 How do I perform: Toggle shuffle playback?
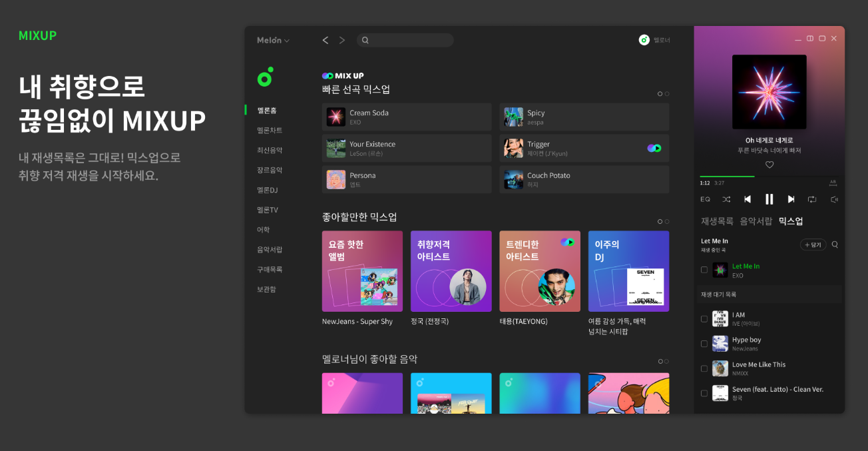726,199
